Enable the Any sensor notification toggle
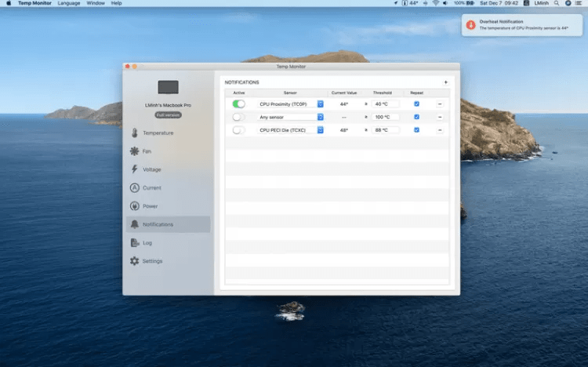This screenshot has width=588, height=367. point(238,117)
